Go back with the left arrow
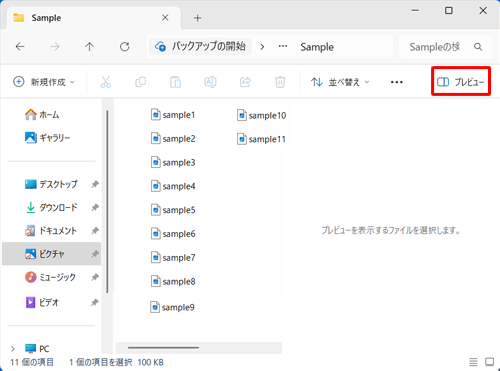 click(x=20, y=47)
